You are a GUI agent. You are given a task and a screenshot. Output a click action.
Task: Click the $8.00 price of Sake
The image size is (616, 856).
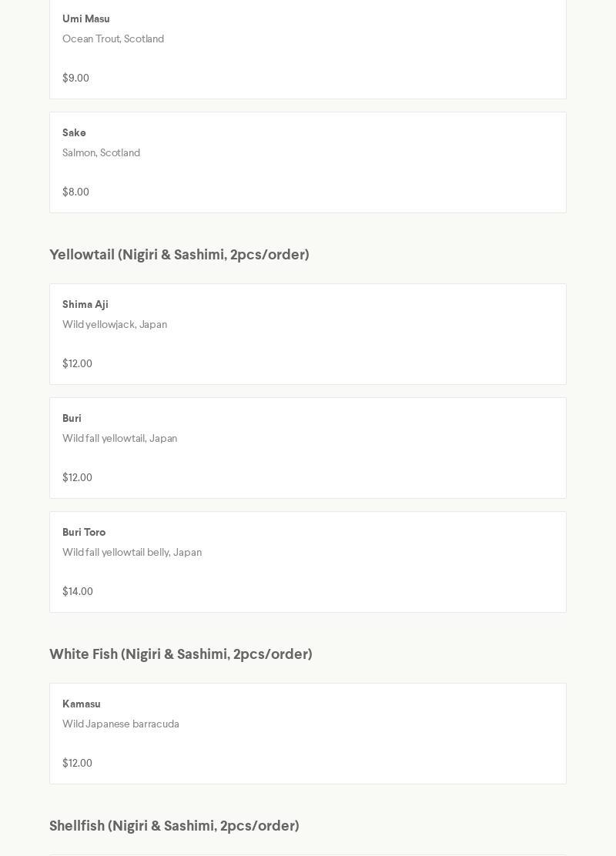click(x=75, y=192)
